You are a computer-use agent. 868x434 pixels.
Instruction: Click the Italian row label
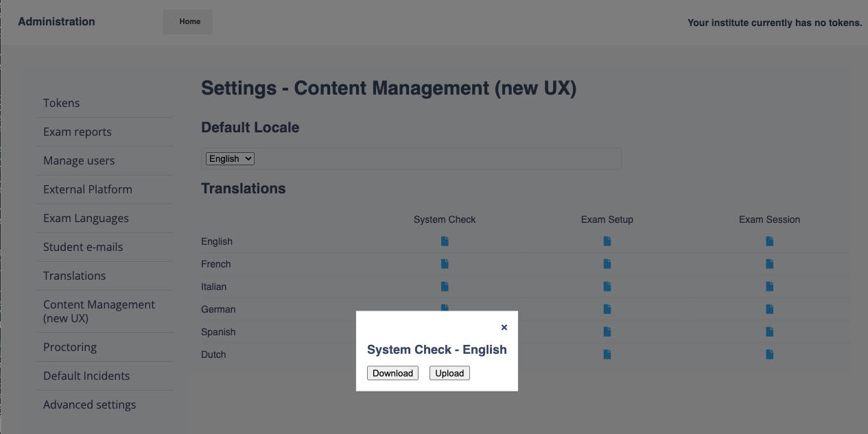coord(213,287)
